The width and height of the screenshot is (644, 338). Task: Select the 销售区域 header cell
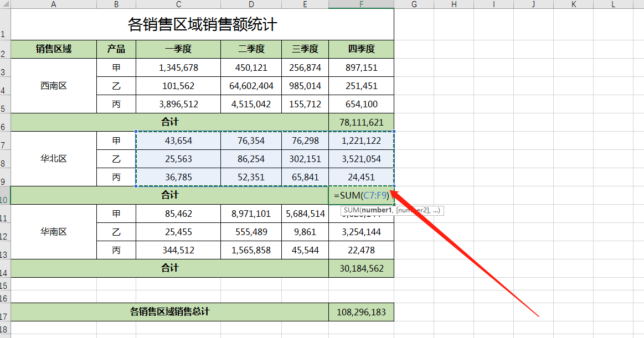pos(54,49)
